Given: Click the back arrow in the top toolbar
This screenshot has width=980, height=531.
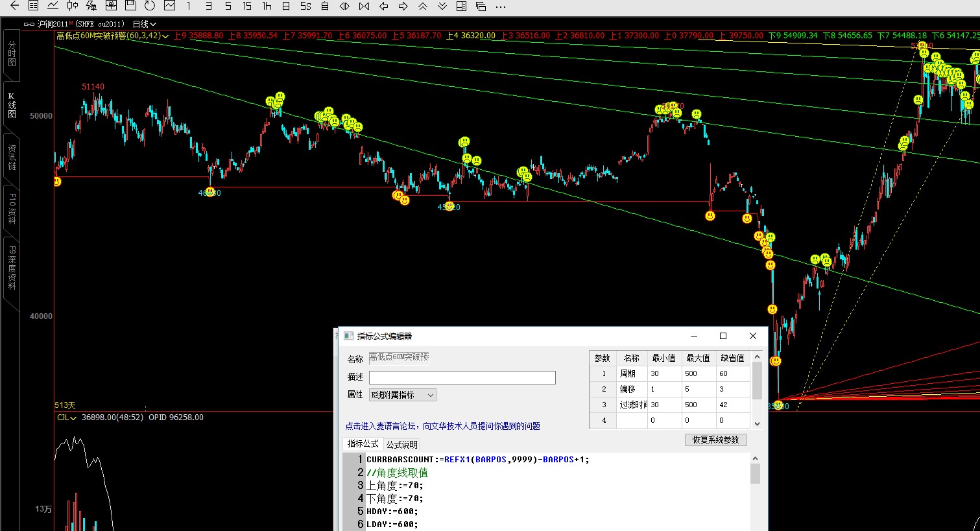Looking at the screenshot, I should pyautogui.click(x=14, y=6).
